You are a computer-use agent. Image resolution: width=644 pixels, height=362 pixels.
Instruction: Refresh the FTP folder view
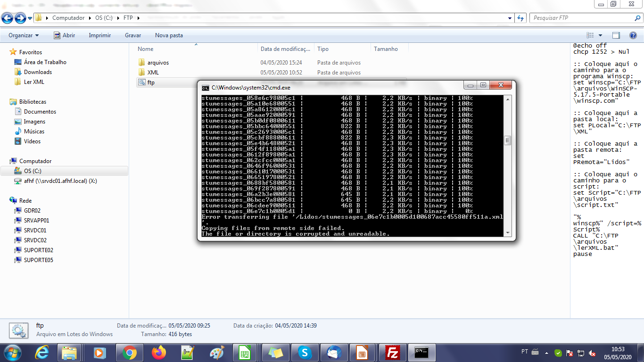(x=520, y=18)
